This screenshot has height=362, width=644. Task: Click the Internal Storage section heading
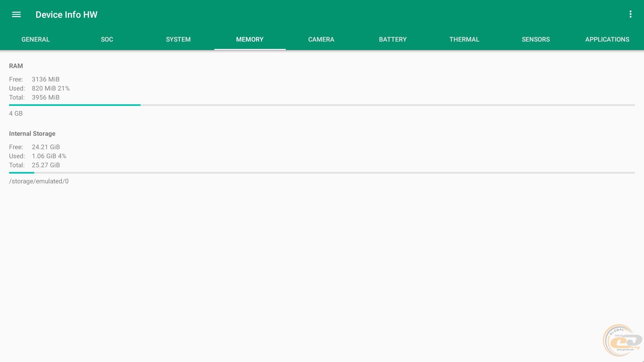32,134
